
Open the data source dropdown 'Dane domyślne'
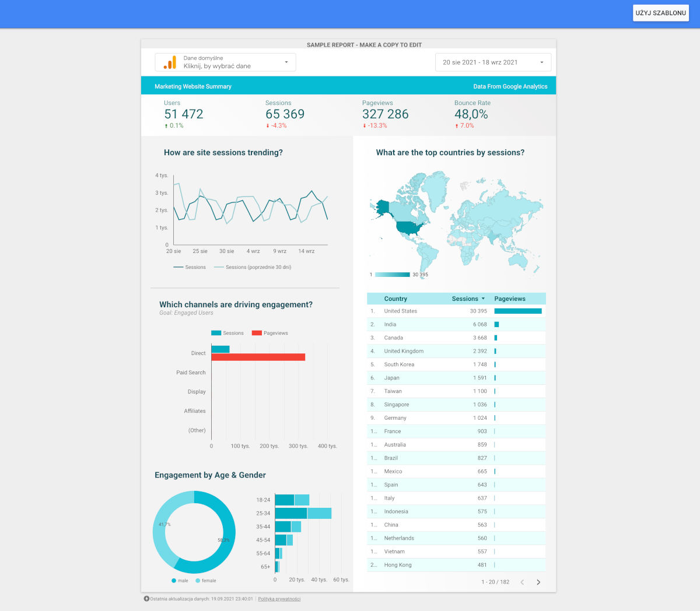[225, 62]
